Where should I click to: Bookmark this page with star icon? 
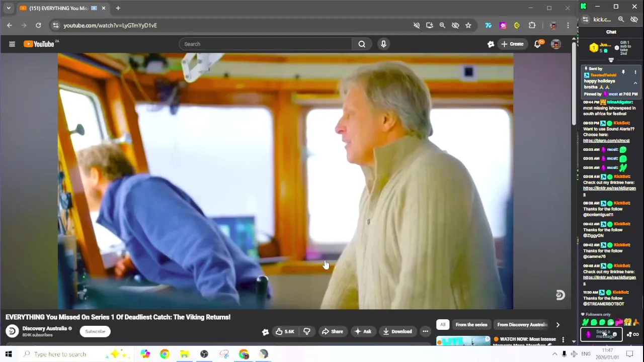(468, 25)
